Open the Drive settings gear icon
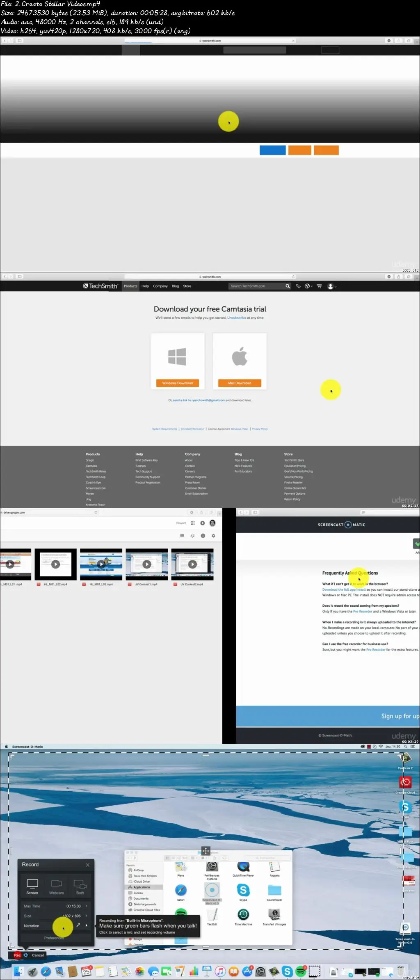 click(x=213, y=536)
